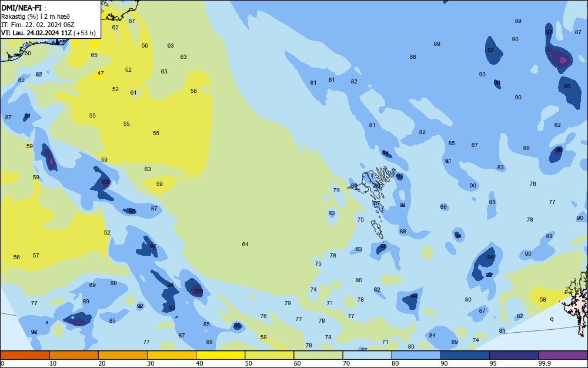Viewport: 588px width, 368px height.
Task: Click the humidity value 64 mid-map
Action: [x=245, y=245]
